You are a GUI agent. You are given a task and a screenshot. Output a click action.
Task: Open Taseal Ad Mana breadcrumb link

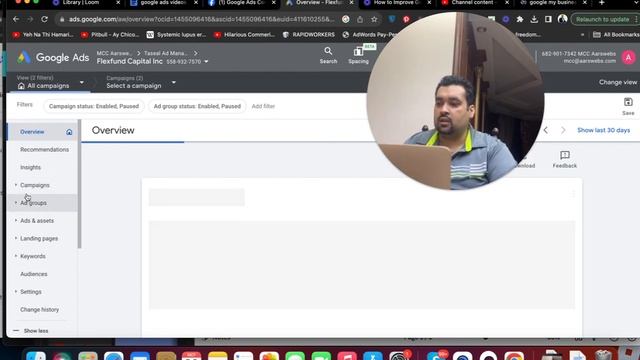[165, 53]
